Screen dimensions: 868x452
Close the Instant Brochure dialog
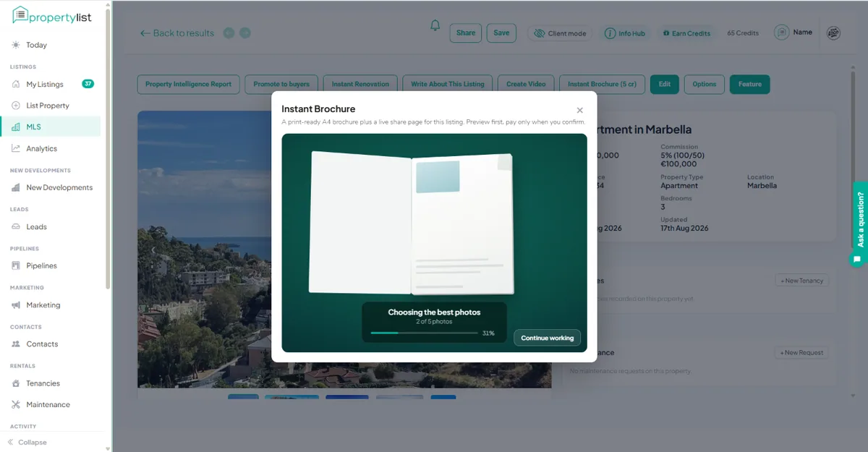pyautogui.click(x=579, y=110)
